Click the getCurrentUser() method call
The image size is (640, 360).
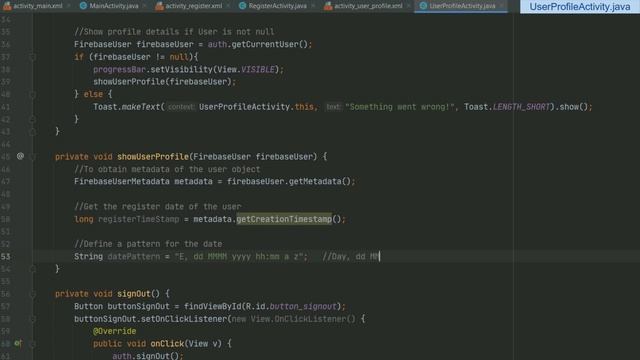269,44
